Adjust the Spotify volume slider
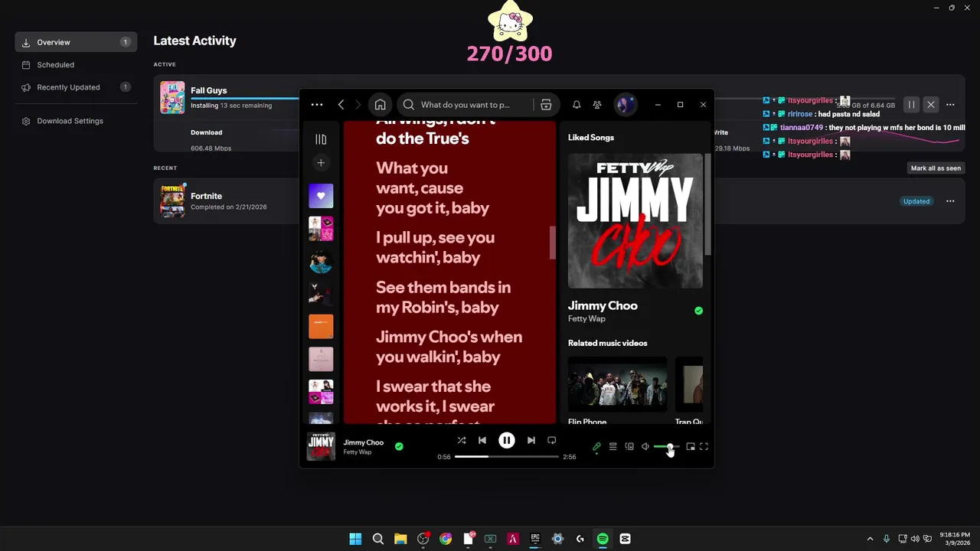 666,447
